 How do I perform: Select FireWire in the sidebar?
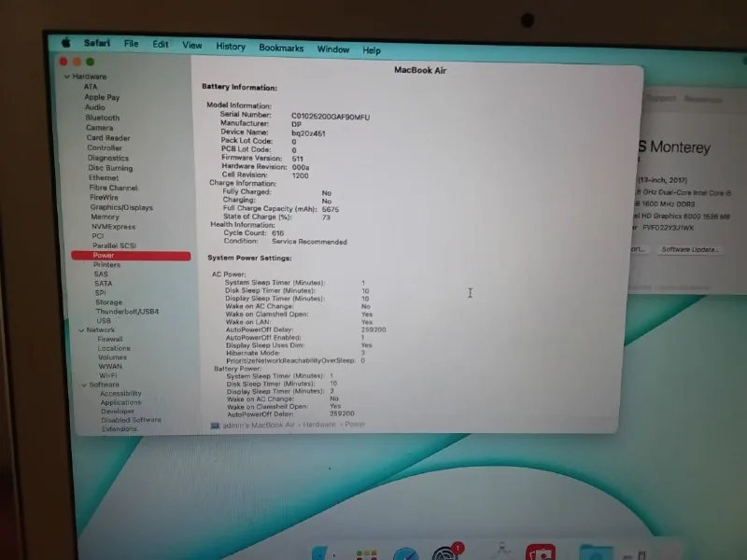coord(104,197)
